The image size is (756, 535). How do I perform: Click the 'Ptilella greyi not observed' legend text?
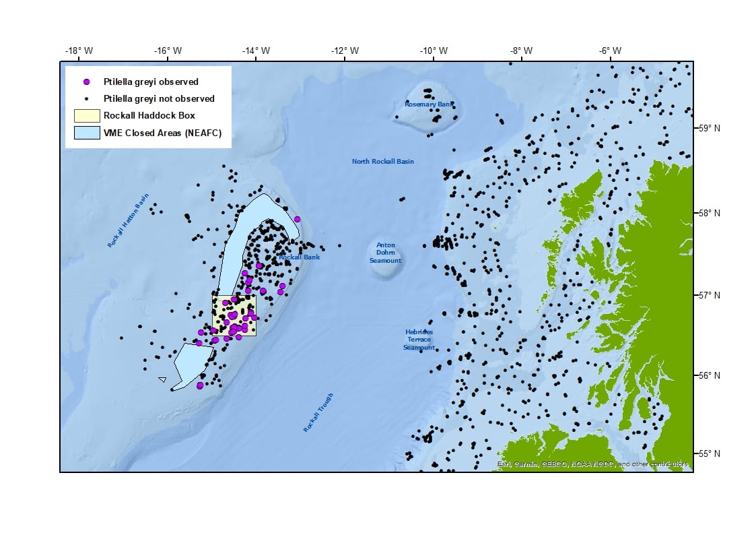[x=159, y=99]
